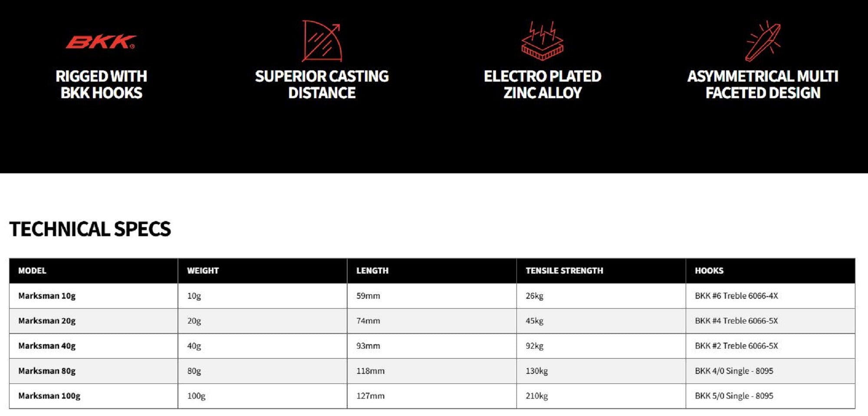
Task: Select the Marksman 100g model cell
Action: [x=49, y=396]
